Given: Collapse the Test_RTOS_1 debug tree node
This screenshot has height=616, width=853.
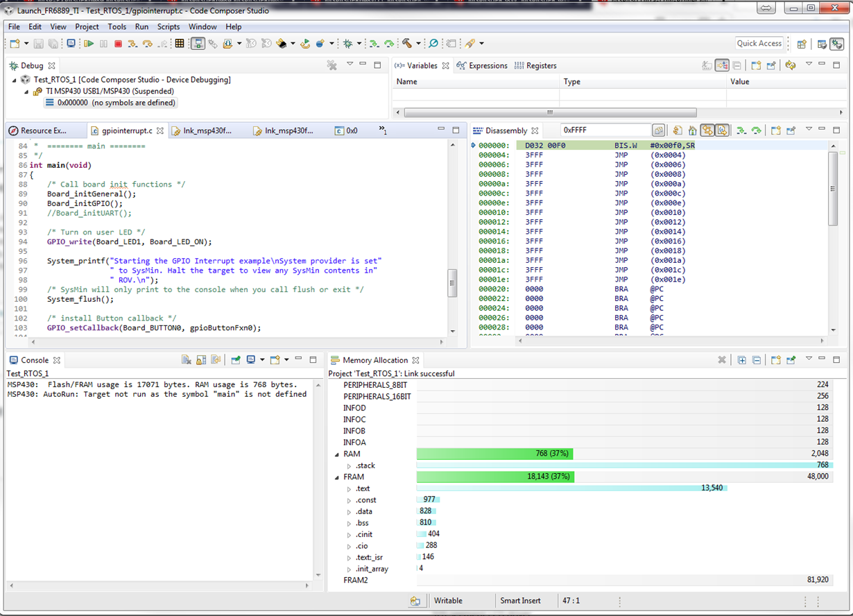Looking at the screenshot, I should click(16, 80).
